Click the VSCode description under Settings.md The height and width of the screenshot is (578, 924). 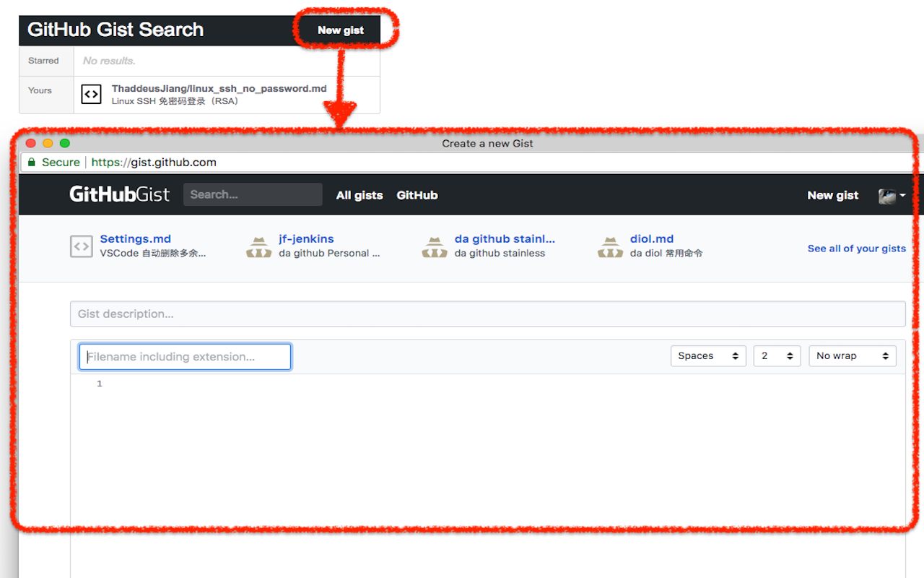click(x=153, y=253)
